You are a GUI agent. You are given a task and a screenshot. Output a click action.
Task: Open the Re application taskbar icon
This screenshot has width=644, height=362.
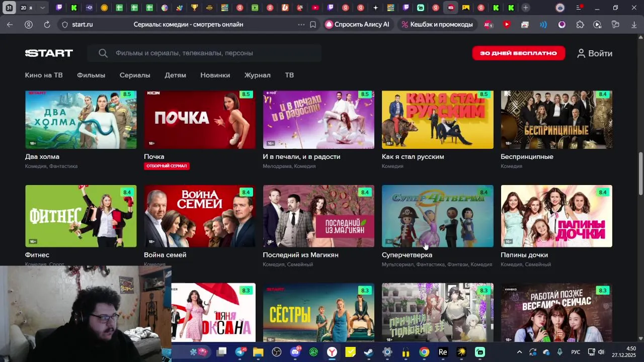[x=443, y=352]
